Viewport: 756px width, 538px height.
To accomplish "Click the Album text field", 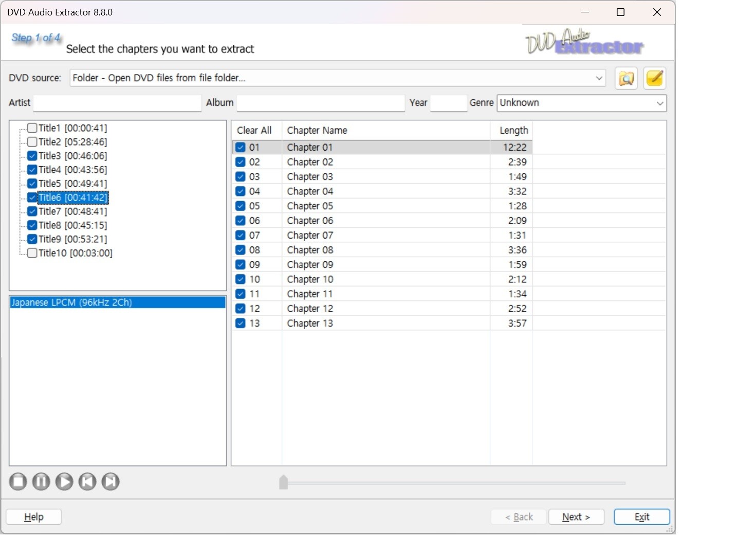I will (x=321, y=103).
